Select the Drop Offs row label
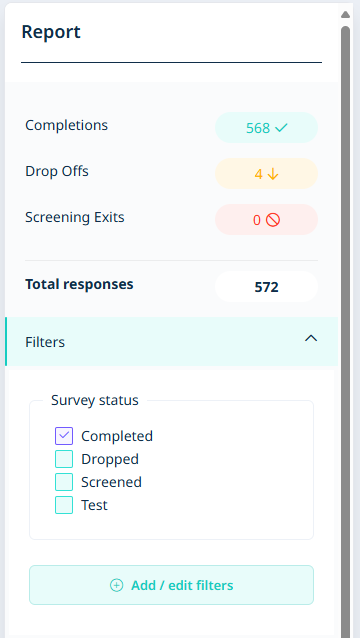 [57, 171]
